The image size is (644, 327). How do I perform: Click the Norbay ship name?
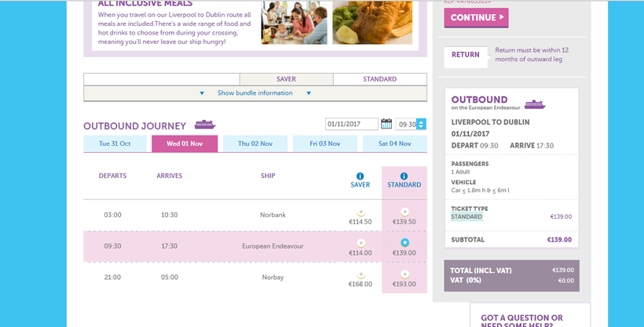coord(273,278)
